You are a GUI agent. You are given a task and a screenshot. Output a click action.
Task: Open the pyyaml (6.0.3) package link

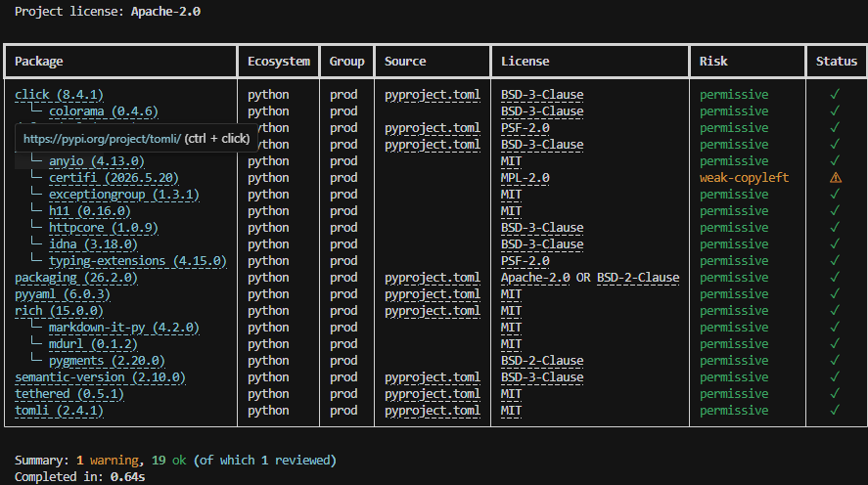[63, 293]
